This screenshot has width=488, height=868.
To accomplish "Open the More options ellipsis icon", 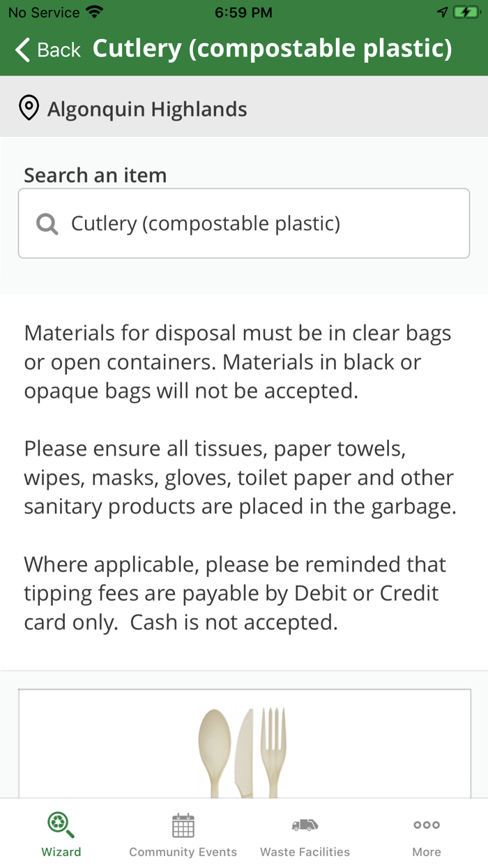I will [x=426, y=823].
